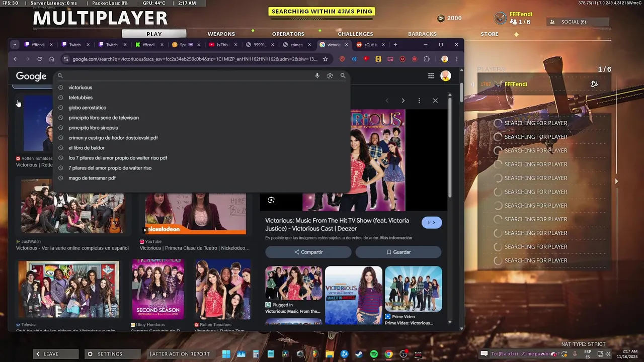644x362 pixels.
Task: View site information in address bar
Action: pyautogui.click(x=65, y=59)
